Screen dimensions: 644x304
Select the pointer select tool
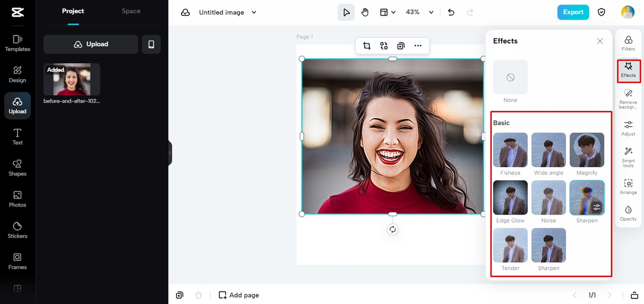tap(346, 13)
